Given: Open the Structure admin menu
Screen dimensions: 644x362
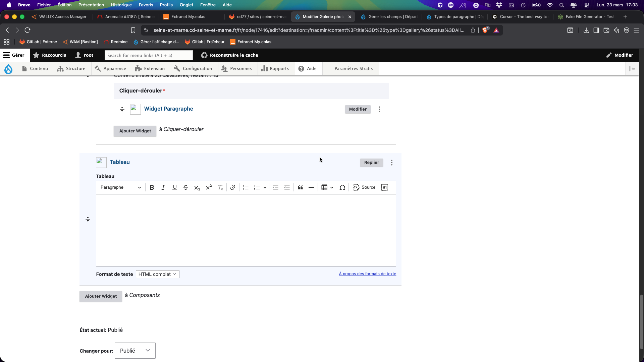Looking at the screenshot, I should click(x=71, y=69).
